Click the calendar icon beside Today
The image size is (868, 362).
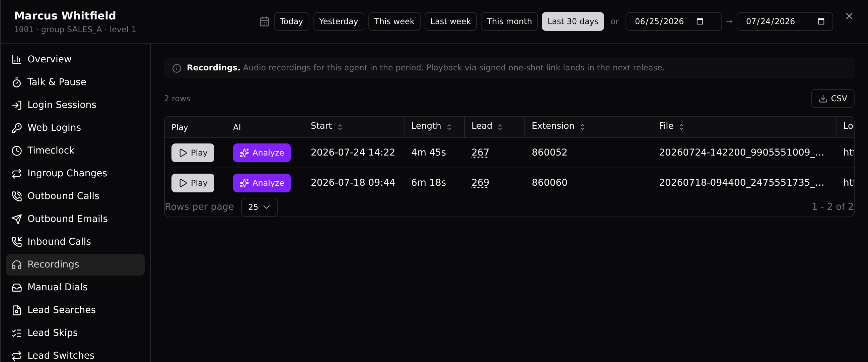pyautogui.click(x=265, y=21)
